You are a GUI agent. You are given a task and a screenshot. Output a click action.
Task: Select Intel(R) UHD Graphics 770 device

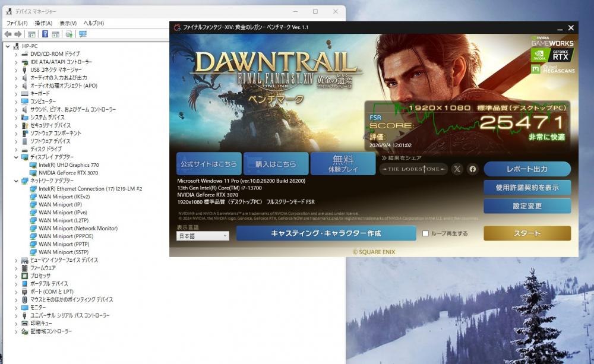point(68,164)
